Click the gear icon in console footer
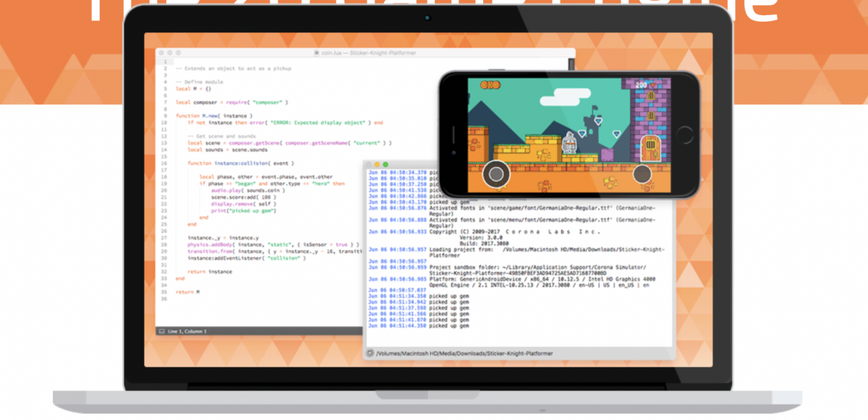The height and width of the screenshot is (420, 868). [x=370, y=353]
